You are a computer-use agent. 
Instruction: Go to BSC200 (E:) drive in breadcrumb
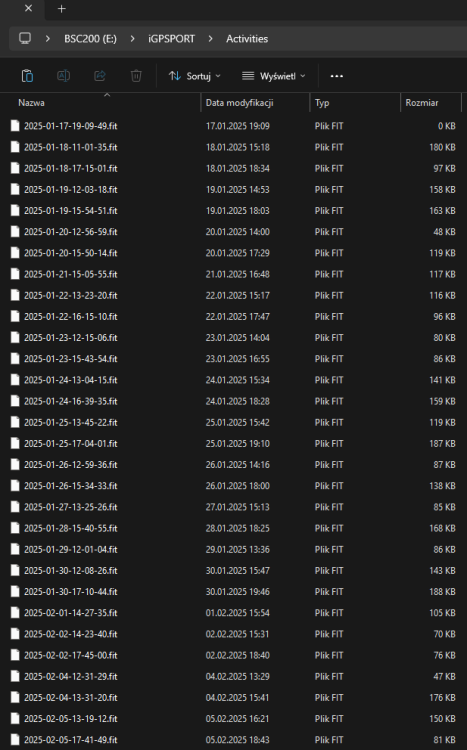(90, 39)
